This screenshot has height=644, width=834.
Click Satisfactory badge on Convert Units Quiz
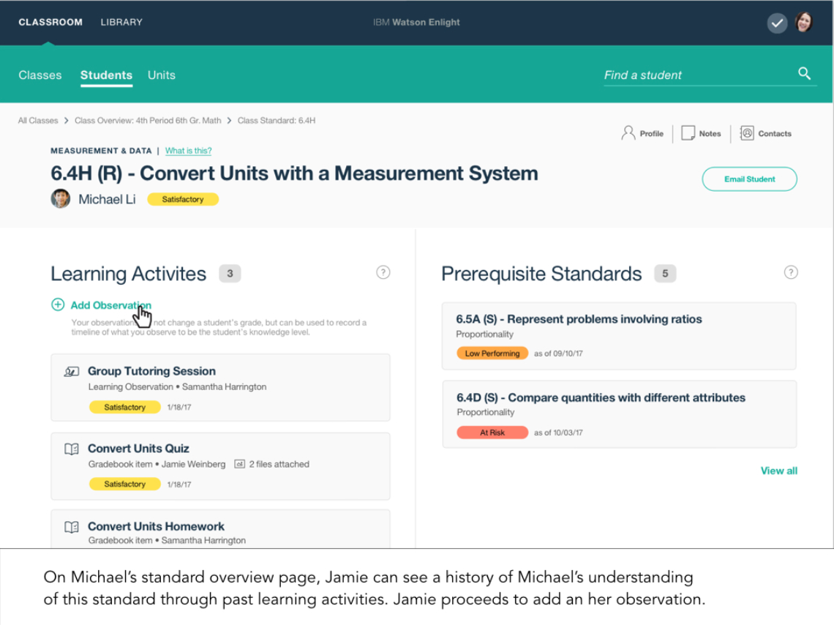click(x=124, y=484)
